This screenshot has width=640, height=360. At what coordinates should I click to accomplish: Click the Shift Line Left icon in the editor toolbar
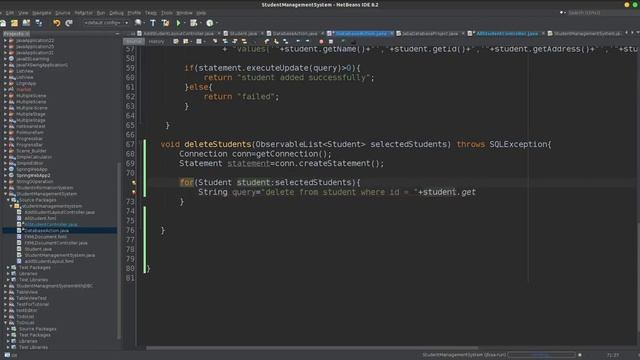[298, 41]
